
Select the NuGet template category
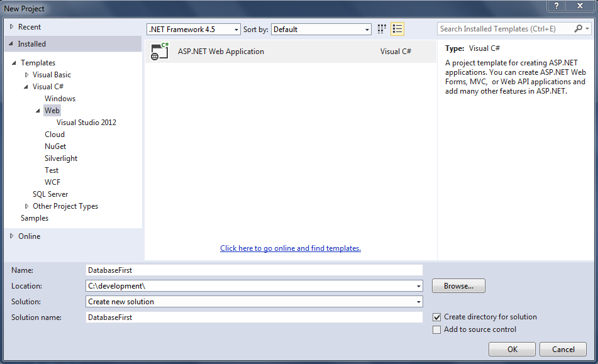click(55, 146)
